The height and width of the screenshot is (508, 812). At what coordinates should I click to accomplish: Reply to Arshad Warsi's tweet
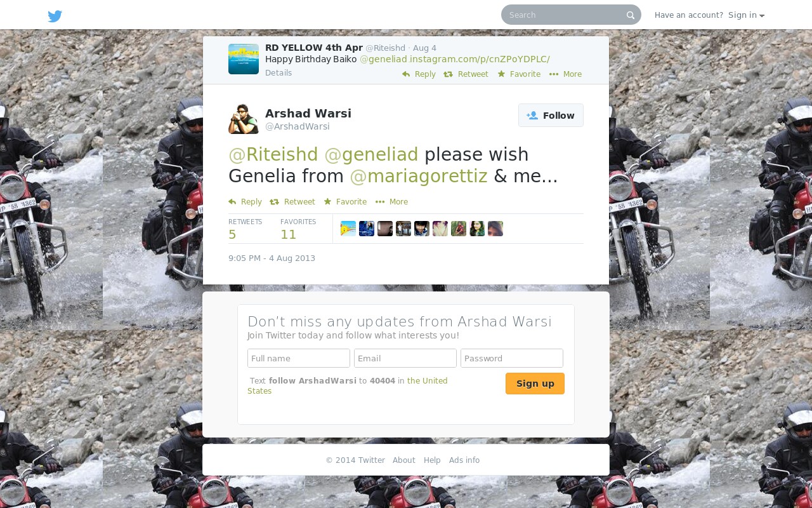pos(245,202)
